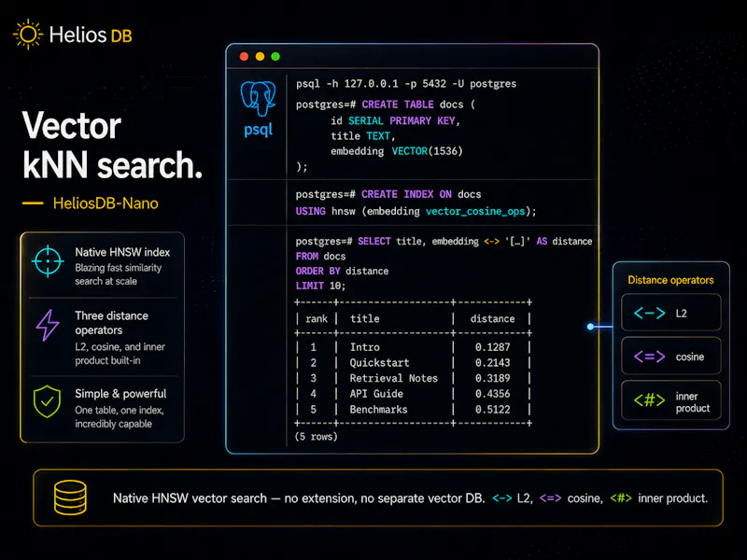
Task: Click the distance value 0.4356
Action: 493,394
